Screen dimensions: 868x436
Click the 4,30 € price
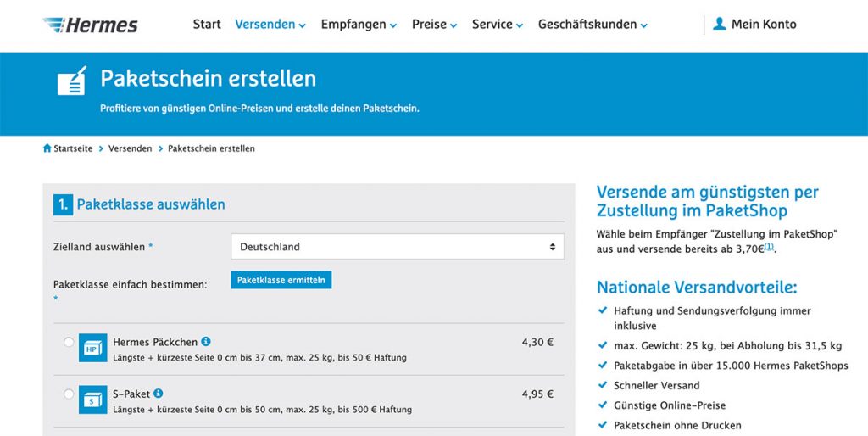537,342
